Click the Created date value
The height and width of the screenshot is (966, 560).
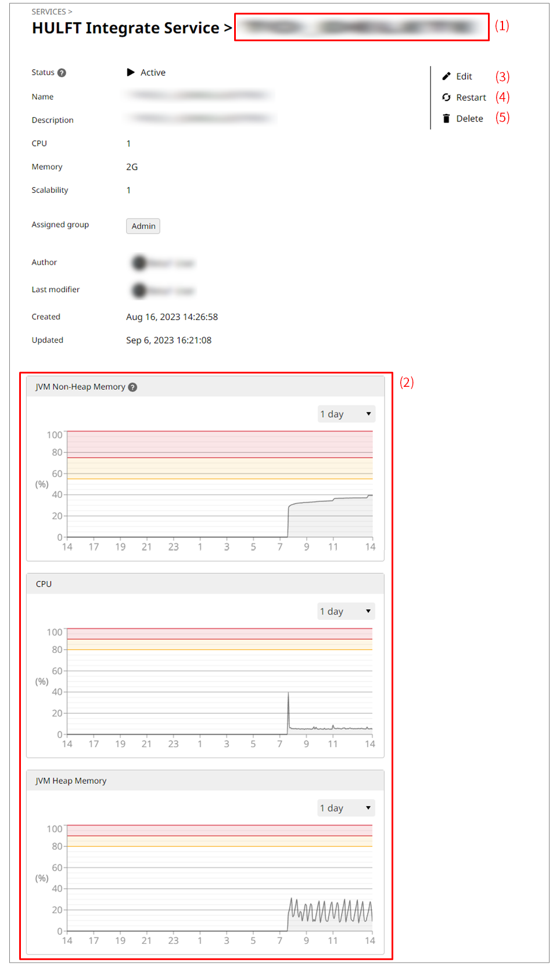click(172, 317)
